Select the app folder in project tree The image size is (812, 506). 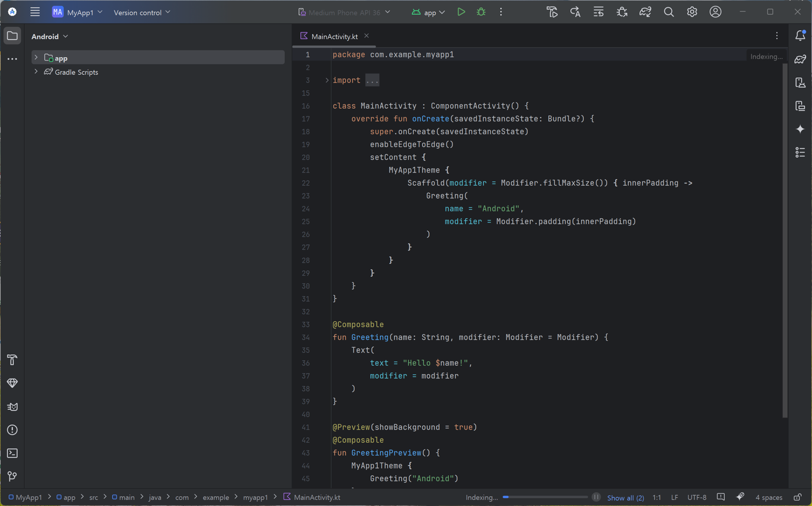click(x=158, y=58)
